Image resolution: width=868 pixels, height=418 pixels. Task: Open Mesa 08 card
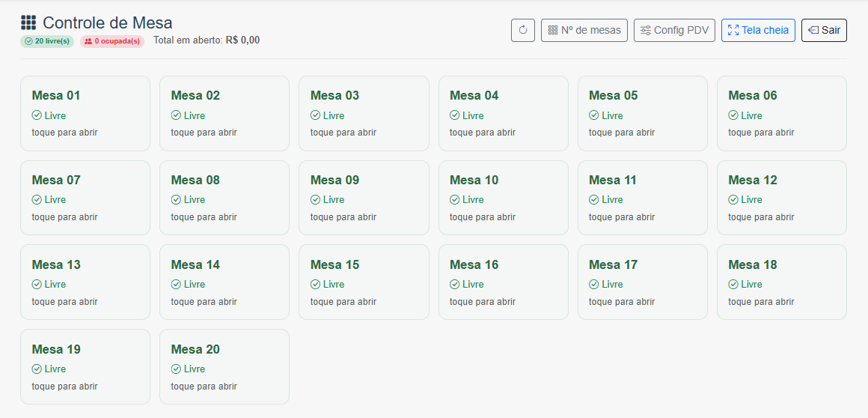click(224, 198)
